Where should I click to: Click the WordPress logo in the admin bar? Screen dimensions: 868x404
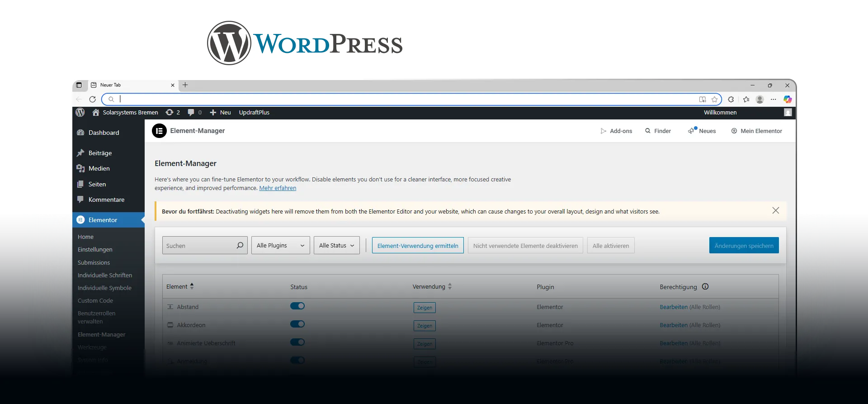pos(80,112)
